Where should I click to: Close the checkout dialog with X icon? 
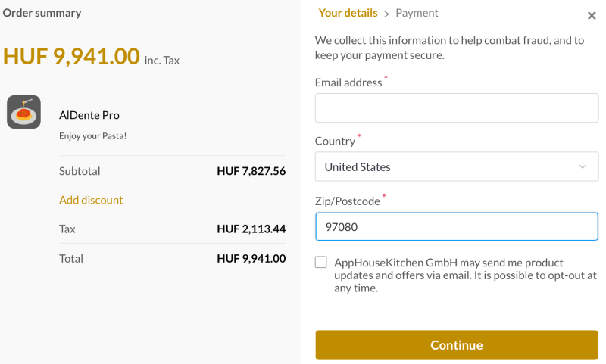click(x=592, y=16)
